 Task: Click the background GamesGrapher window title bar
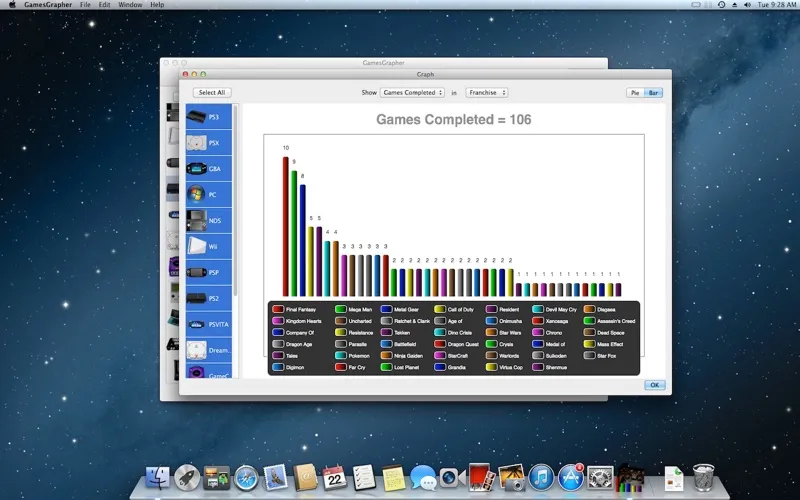pyautogui.click(x=384, y=63)
